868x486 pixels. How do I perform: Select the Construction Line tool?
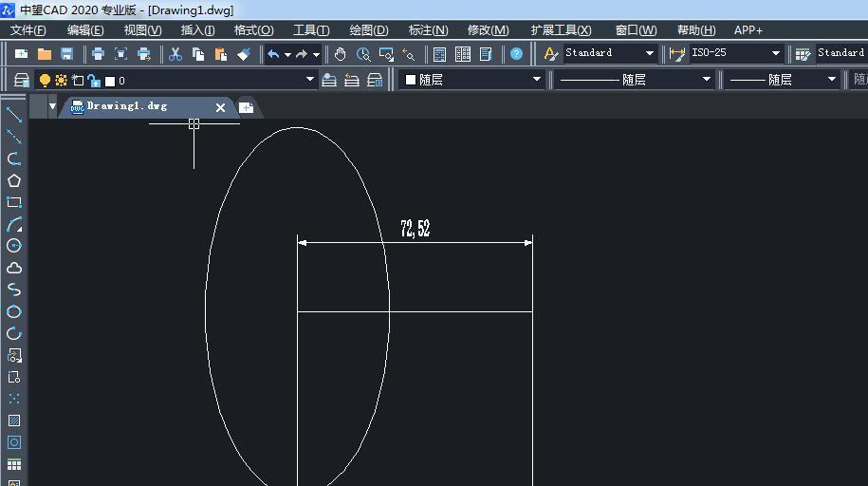pos(14,137)
